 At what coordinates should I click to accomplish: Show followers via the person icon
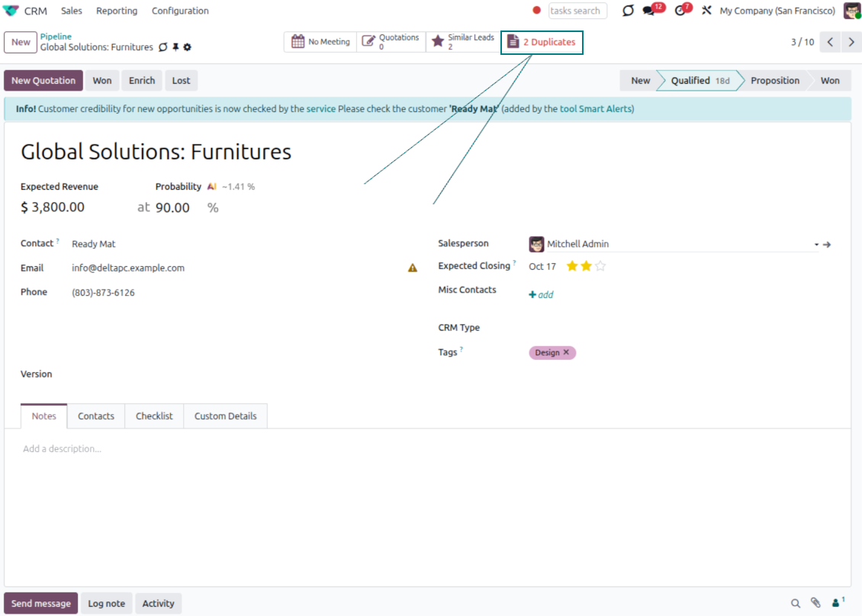[838, 603]
